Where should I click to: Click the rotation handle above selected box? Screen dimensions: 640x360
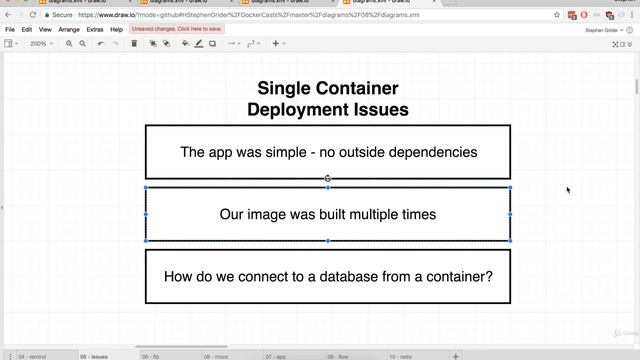point(328,178)
